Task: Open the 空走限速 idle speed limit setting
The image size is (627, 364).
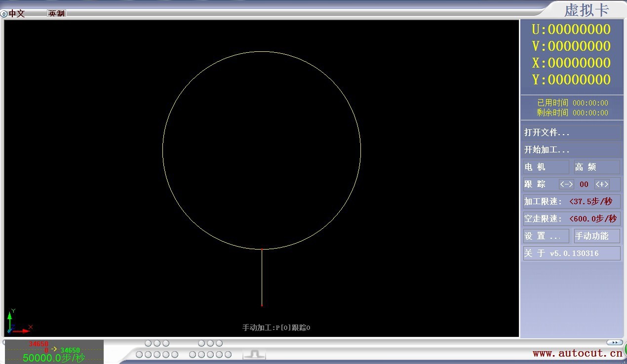Action: coord(571,219)
